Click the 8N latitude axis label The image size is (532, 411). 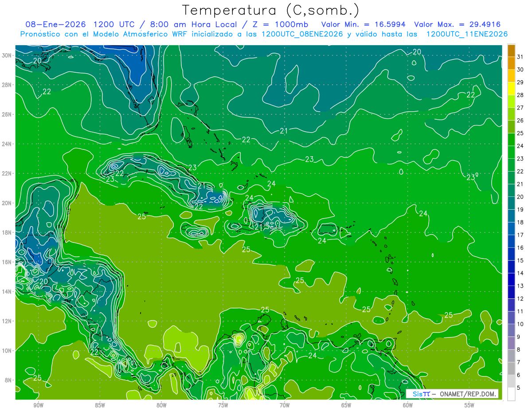(x=9, y=380)
